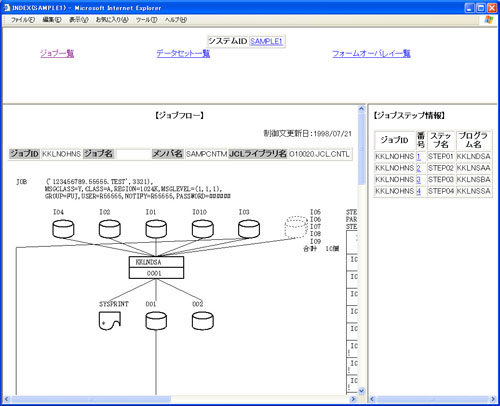Open the お気に入り menu
This screenshot has width=500, height=406.
click(x=112, y=20)
